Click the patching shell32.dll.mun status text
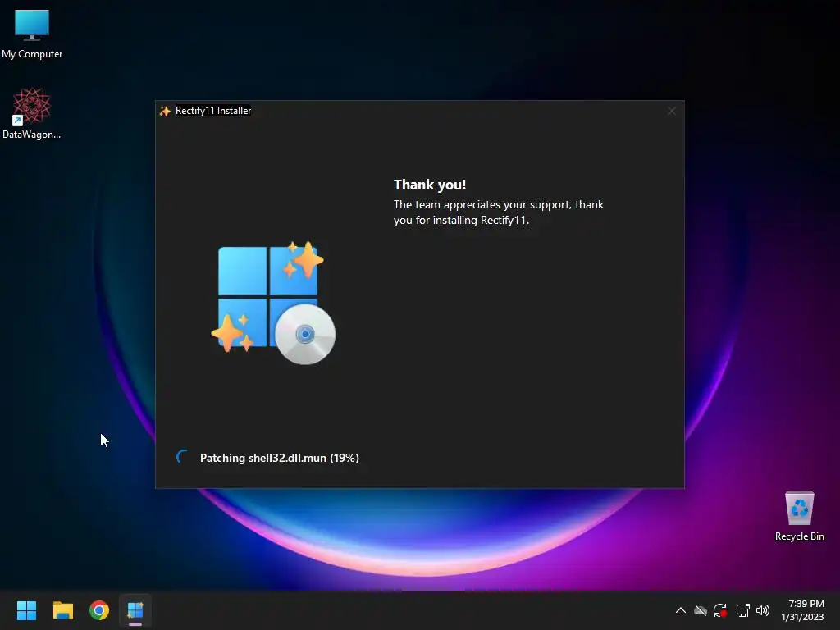 [279, 458]
